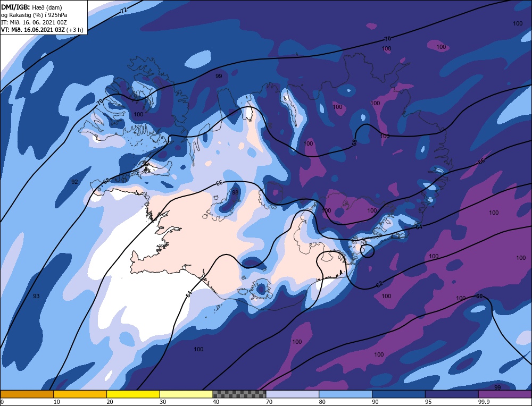Pick the light blue 80–90 legend swatch
The height and width of the screenshot is (406, 532).
(345, 394)
